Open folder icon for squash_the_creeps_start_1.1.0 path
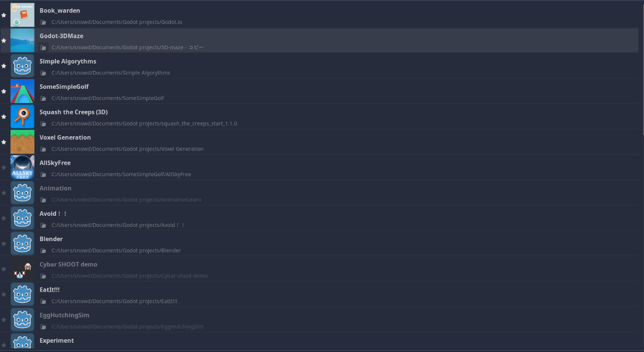Viewport: 644px width, 352px height. tap(43, 124)
